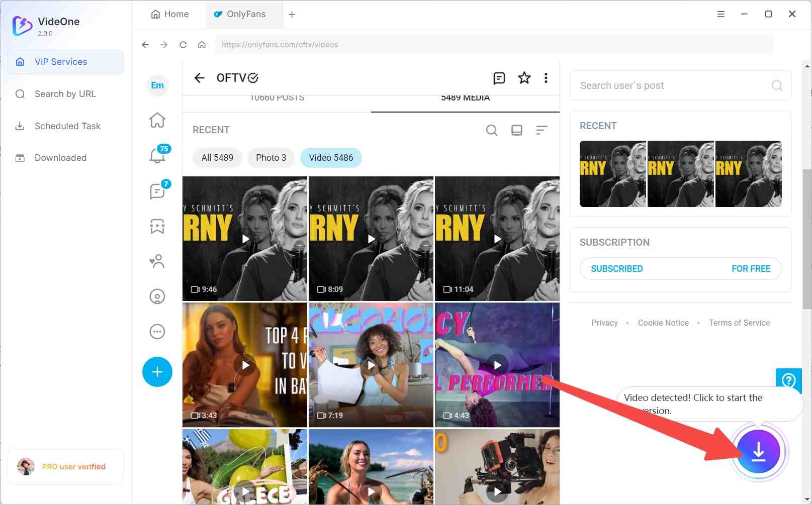Play the 8:09 video thumbnail
Viewport: 812px width, 505px height.
pyautogui.click(x=371, y=239)
